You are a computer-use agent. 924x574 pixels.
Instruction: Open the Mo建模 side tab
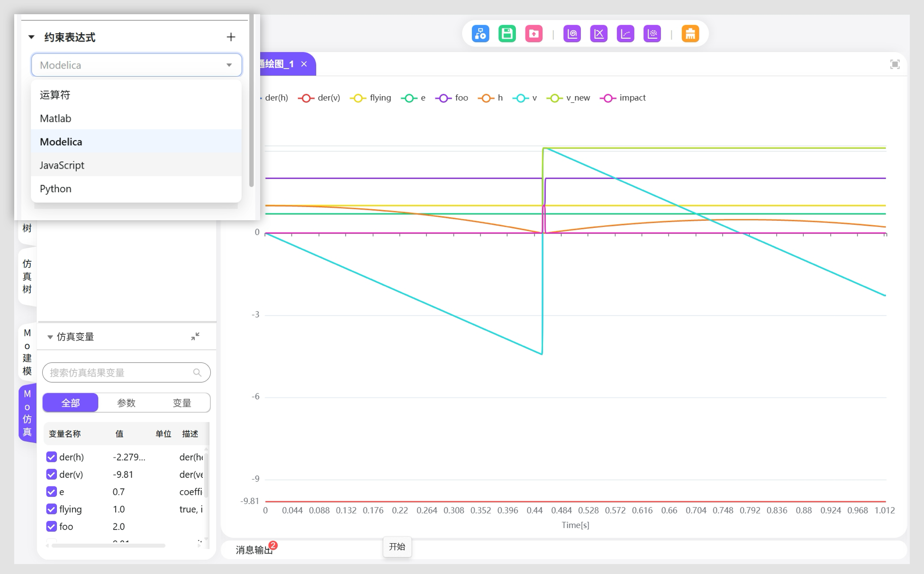pyautogui.click(x=27, y=352)
